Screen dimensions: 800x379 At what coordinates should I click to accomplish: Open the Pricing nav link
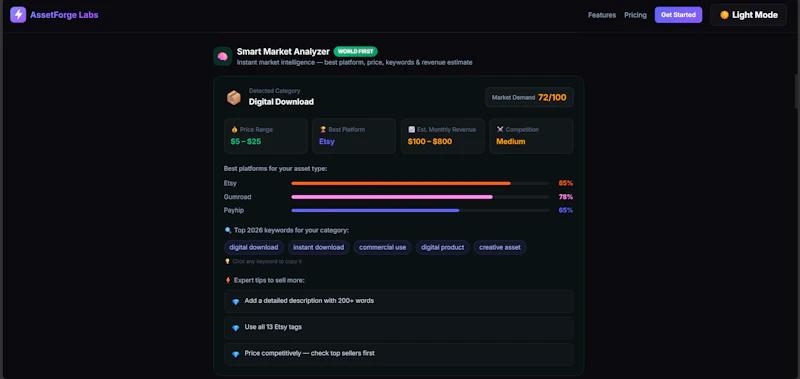coord(635,15)
